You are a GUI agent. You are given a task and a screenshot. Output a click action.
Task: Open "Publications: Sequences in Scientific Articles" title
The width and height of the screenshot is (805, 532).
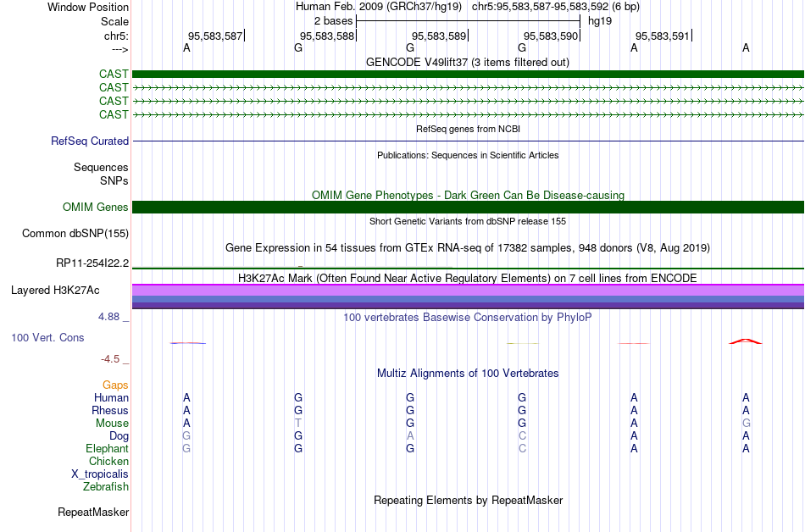pos(468,155)
